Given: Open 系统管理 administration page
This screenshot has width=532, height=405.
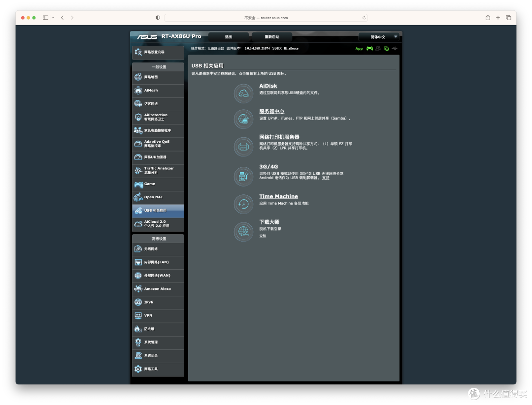Looking at the screenshot, I should [158, 343].
